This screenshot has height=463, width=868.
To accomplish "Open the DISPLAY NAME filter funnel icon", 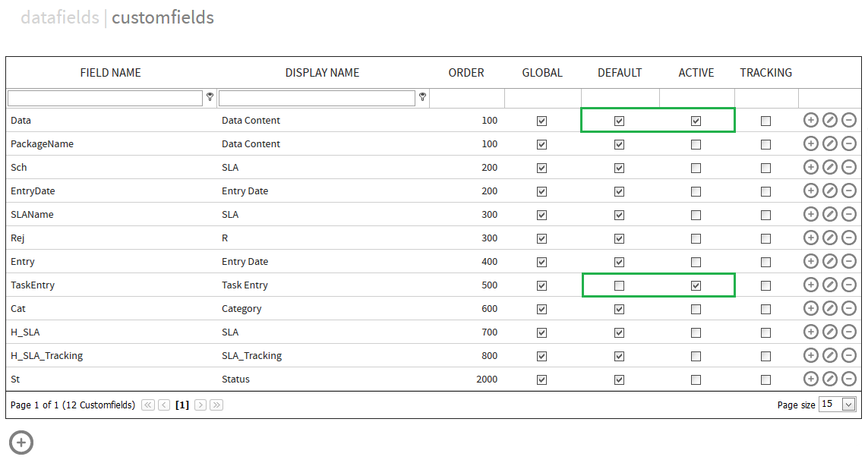I will [422, 97].
